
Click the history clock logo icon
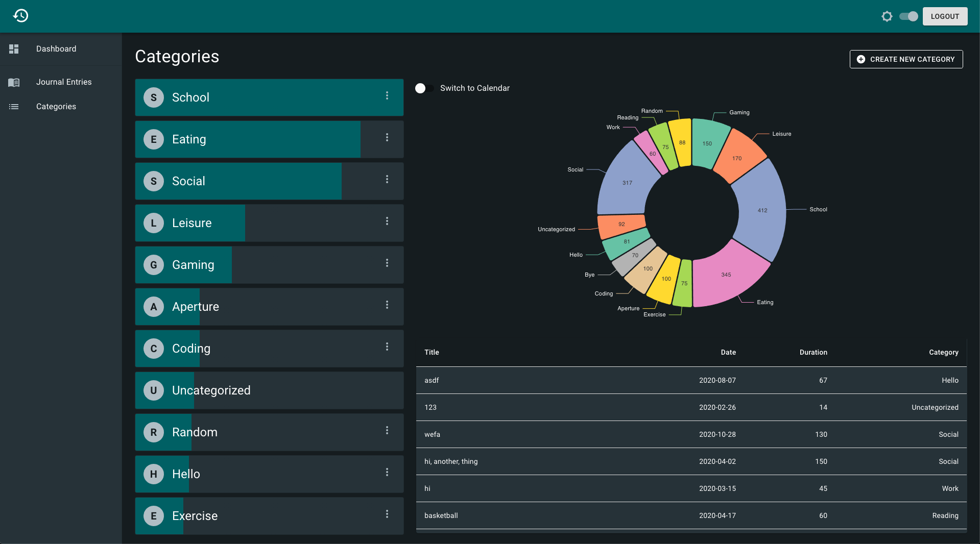click(x=20, y=16)
